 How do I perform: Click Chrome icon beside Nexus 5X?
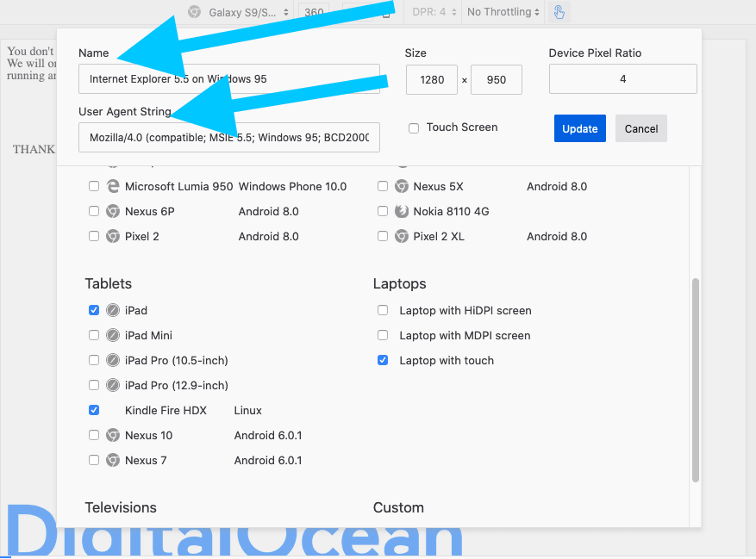click(401, 187)
